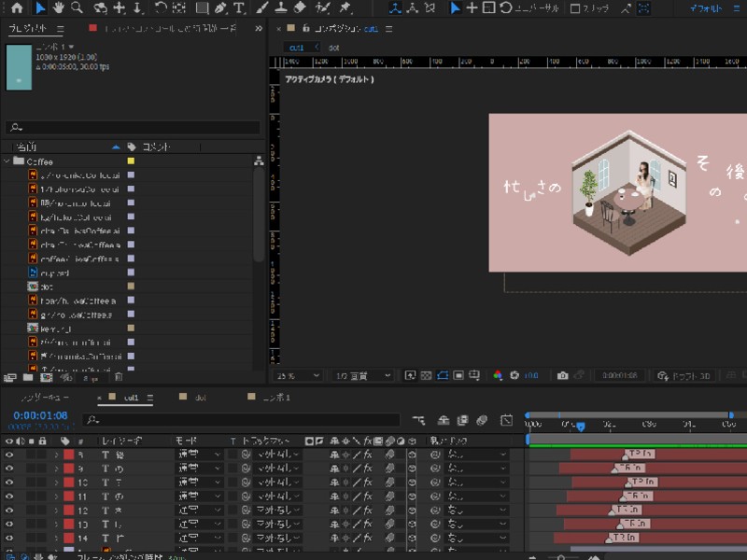Toggle the eye icon for layer 14
This screenshot has height=560, width=747.
pos(10,539)
